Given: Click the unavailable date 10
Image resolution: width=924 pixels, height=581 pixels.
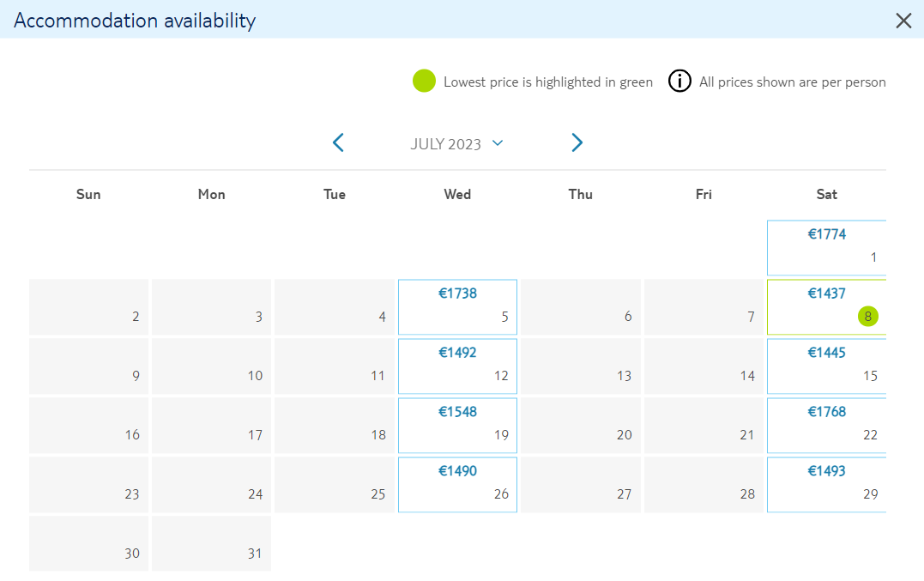Looking at the screenshot, I should [212, 366].
